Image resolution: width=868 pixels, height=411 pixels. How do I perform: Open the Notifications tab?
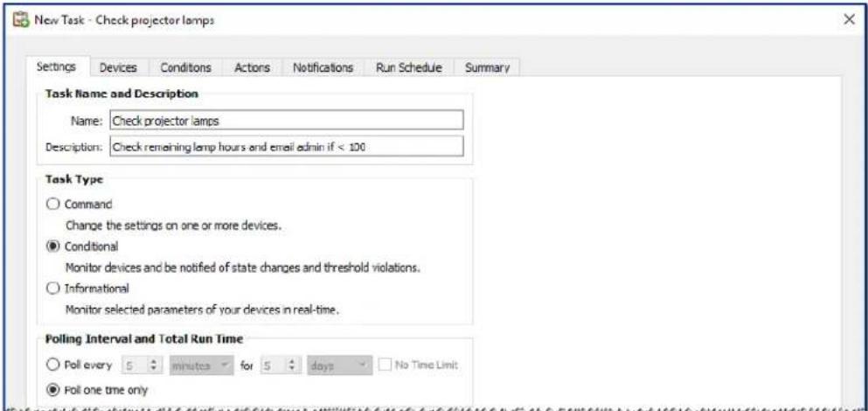[x=323, y=67]
